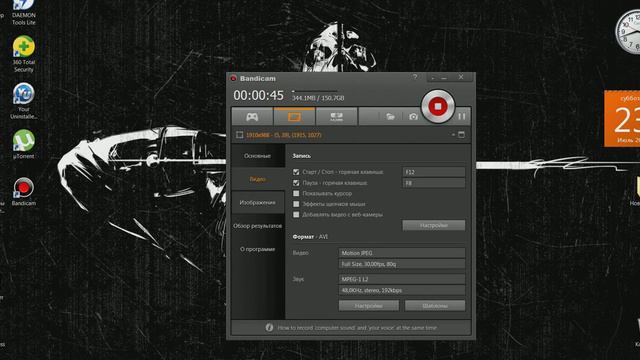Take a screenshot with the camera icon
The image size is (640, 360).
coord(413,117)
